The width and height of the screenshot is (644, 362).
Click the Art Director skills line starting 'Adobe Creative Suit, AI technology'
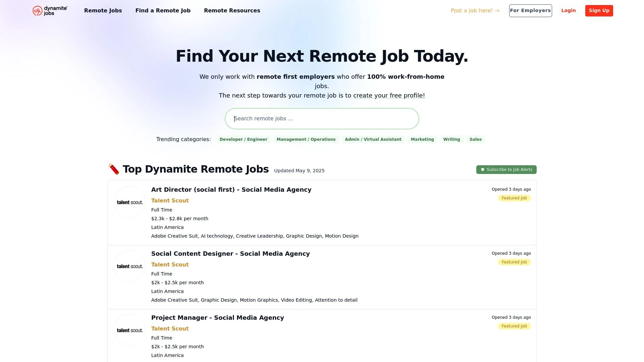(255, 236)
